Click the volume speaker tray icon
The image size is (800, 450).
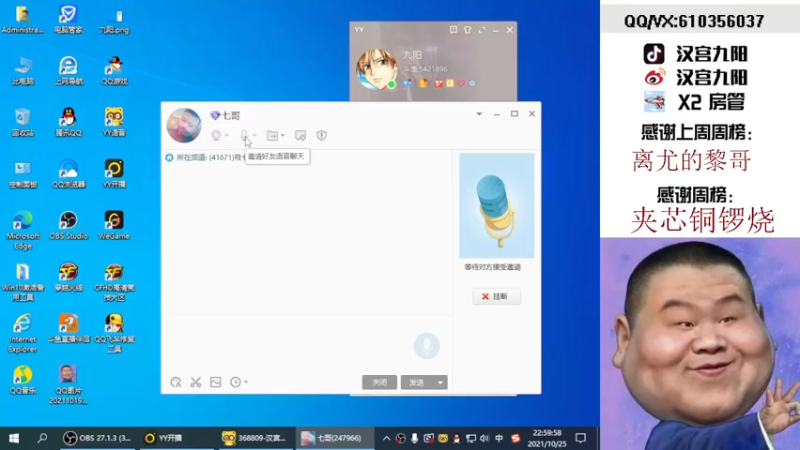tap(484, 438)
